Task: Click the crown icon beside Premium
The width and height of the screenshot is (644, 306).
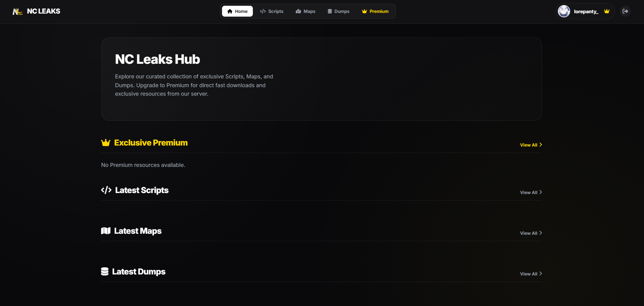Action: [x=364, y=11]
